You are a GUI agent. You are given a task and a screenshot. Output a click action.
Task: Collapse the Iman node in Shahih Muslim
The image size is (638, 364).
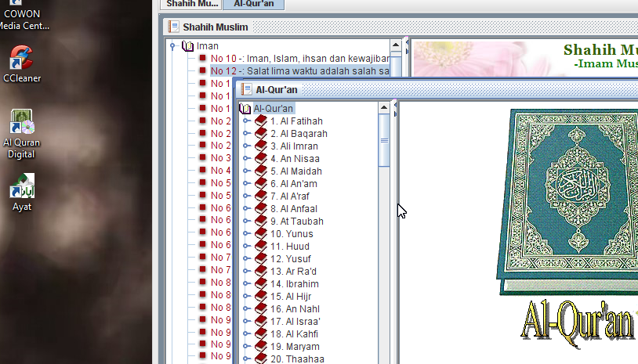click(x=172, y=46)
